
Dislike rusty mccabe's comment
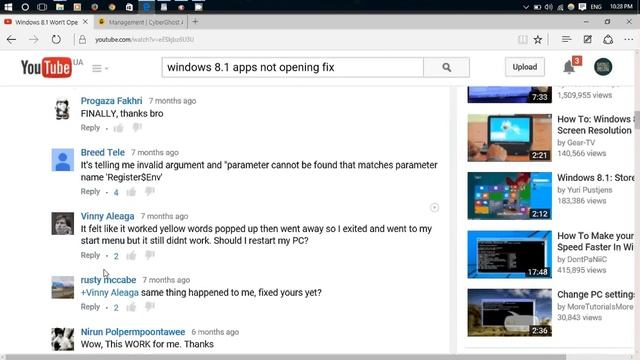(150, 307)
